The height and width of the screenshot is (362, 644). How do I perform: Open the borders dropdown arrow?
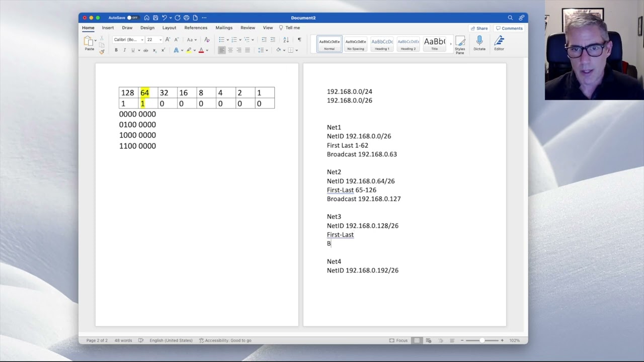[x=296, y=50]
